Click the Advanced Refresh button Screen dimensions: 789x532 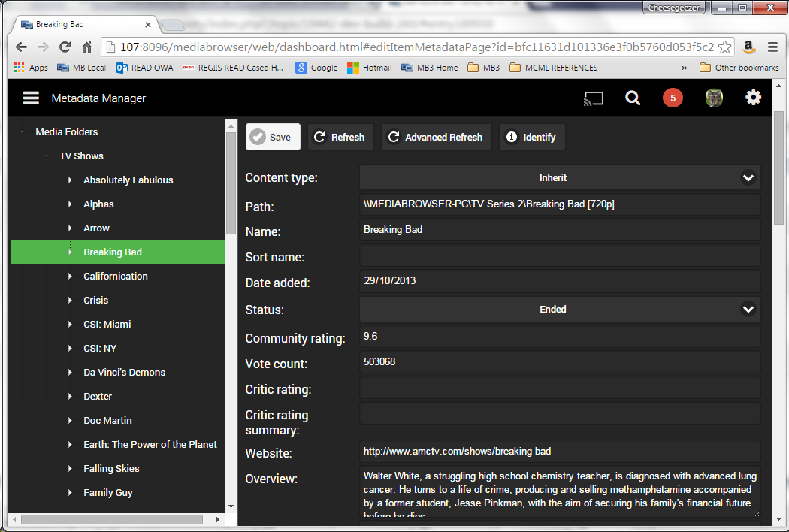click(x=436, y=138)
